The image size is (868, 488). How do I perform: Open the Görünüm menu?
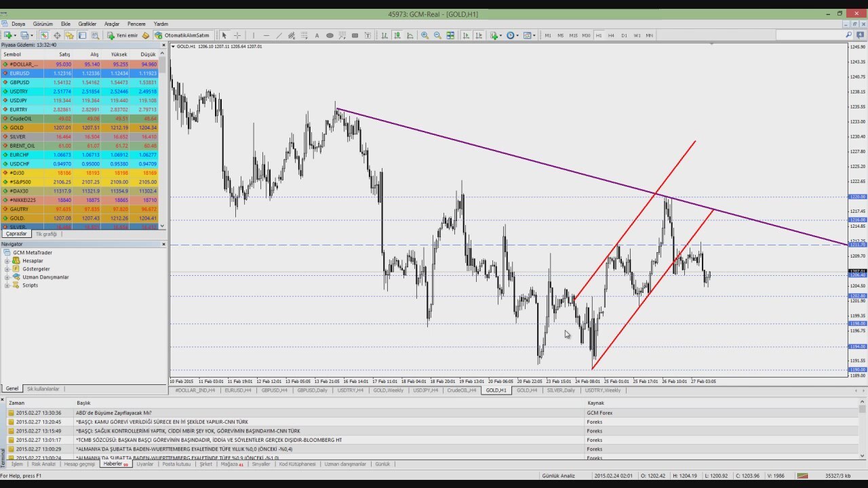pyautogui.click(x=43, y=24)
